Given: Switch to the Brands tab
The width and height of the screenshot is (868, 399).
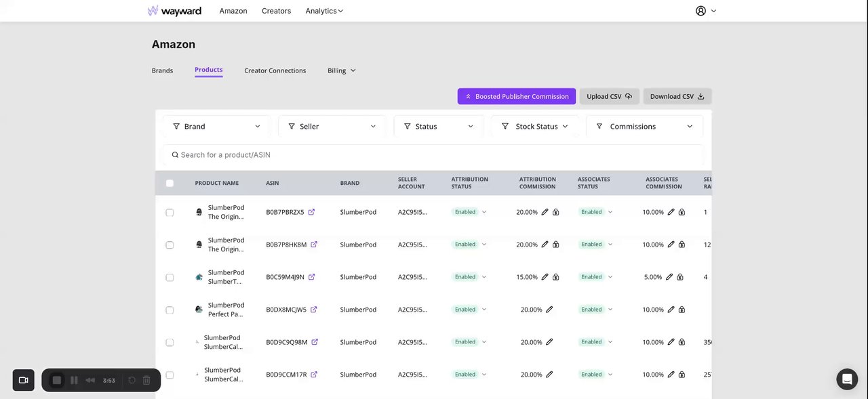Looking at the screenshot, I should 162,70.
